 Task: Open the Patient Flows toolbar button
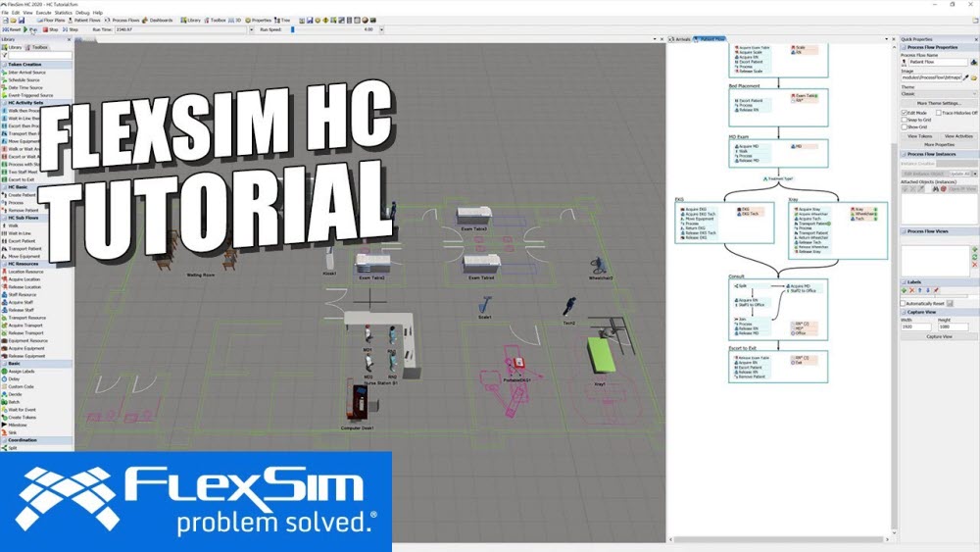tap(83, 20)
